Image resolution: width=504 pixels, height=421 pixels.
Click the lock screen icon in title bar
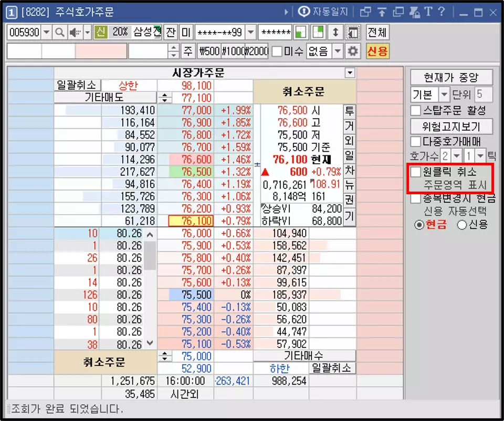415,12
